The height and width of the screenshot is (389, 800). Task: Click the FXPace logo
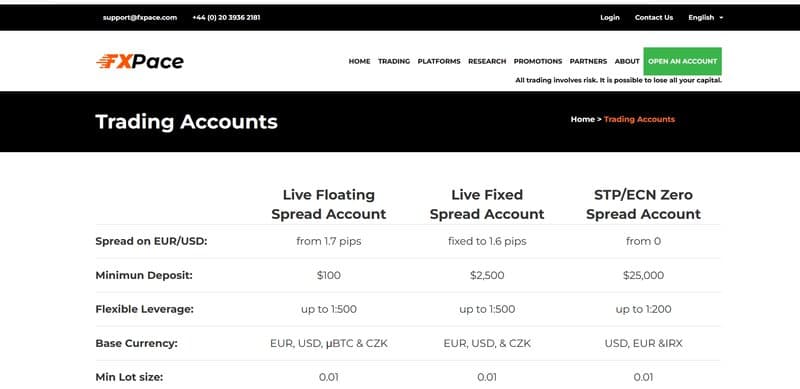[x=140, y=61]
